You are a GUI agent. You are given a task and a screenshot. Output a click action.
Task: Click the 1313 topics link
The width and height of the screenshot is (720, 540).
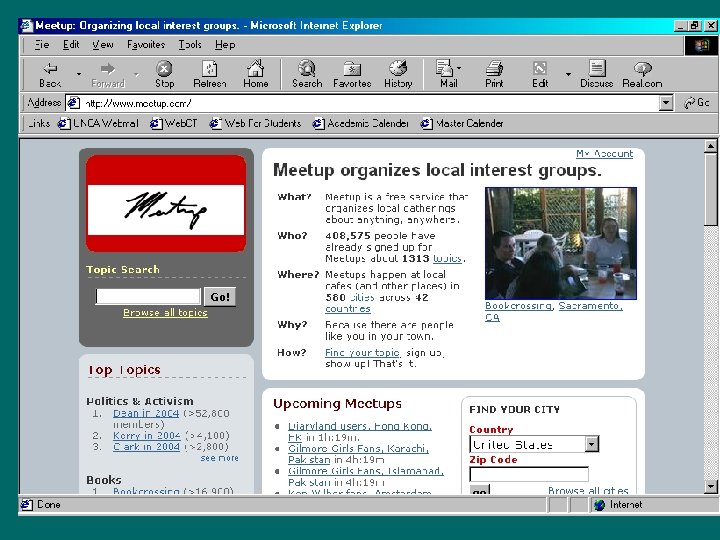tap(447, 259)
